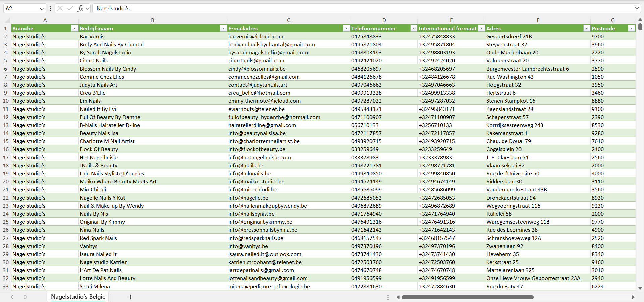Select row 15 header
This screenshot has width=644, height=302.
pyautogui.click(x=6, y=141)
